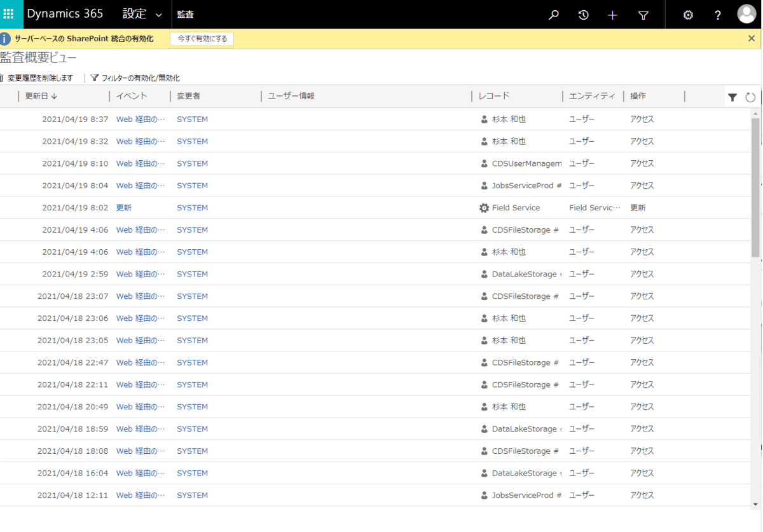Click the 今すぐ有効にする button
763x532 pixels.
coord(202,39)
